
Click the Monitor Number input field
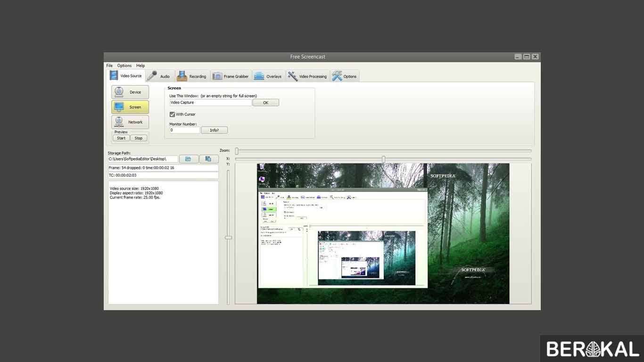point(184,130)
